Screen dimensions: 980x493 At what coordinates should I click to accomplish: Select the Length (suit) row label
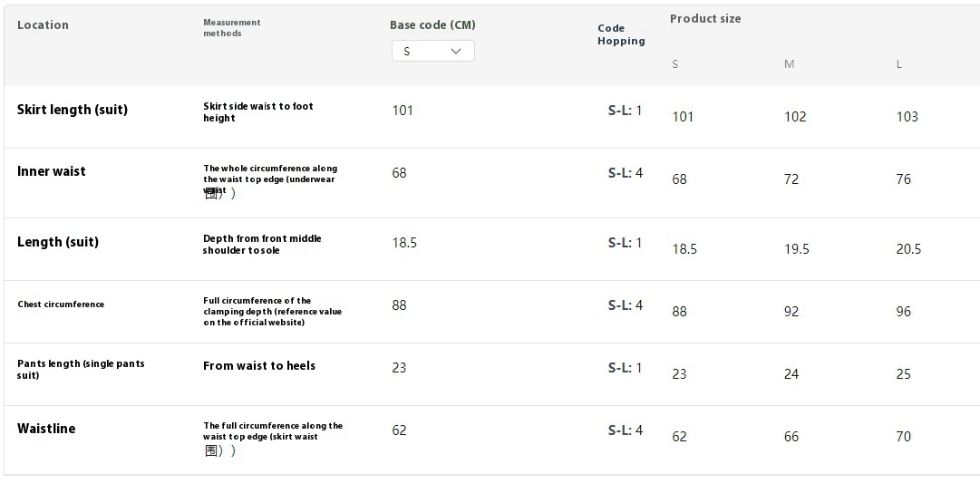tap(57, 243)
